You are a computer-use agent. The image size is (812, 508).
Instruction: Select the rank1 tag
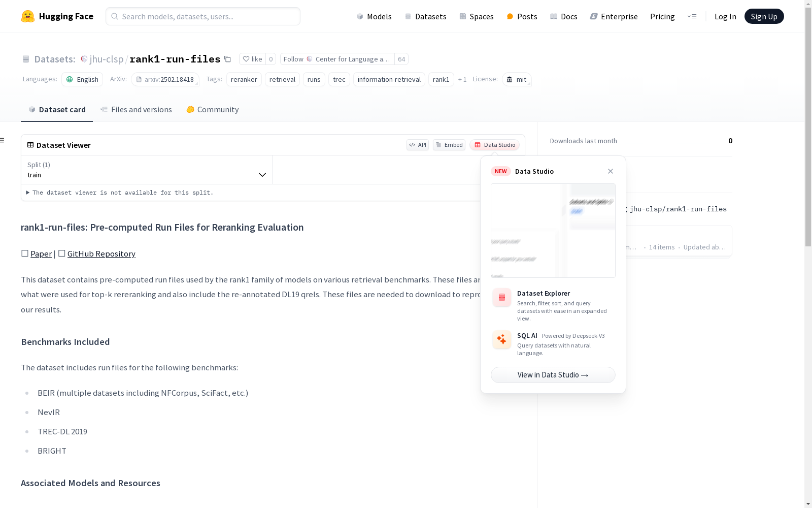pyautogui.click(x=441, y=79)
